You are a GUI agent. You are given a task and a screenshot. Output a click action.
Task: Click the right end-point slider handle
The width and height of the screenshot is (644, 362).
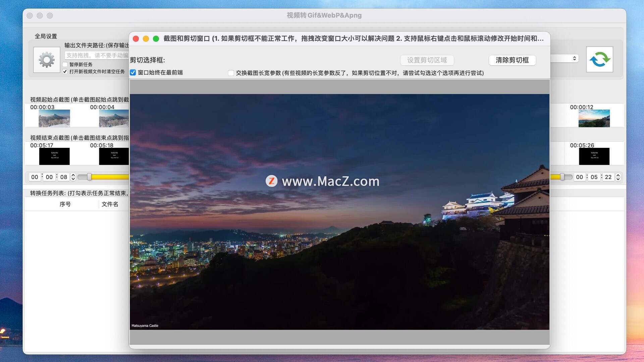[x=562, y=177]
